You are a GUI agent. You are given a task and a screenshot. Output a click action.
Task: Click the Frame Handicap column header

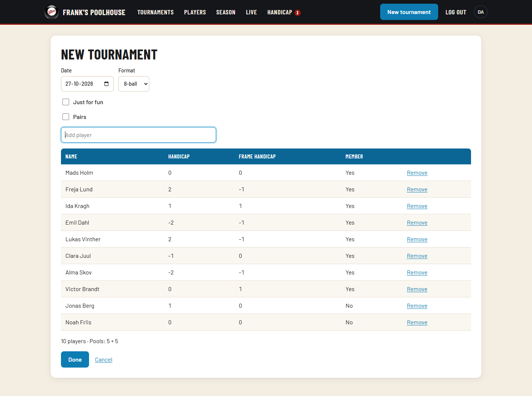(257, 157)
